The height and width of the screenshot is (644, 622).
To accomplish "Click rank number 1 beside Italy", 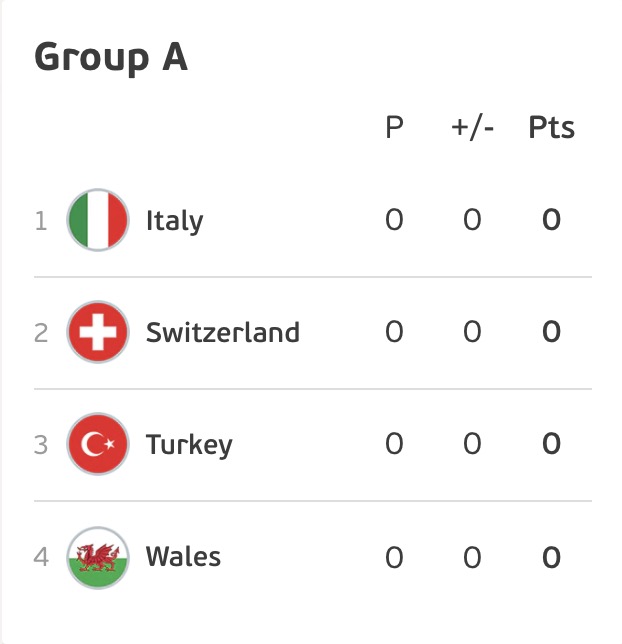I will pyautogui.click(x=41, y=221).
